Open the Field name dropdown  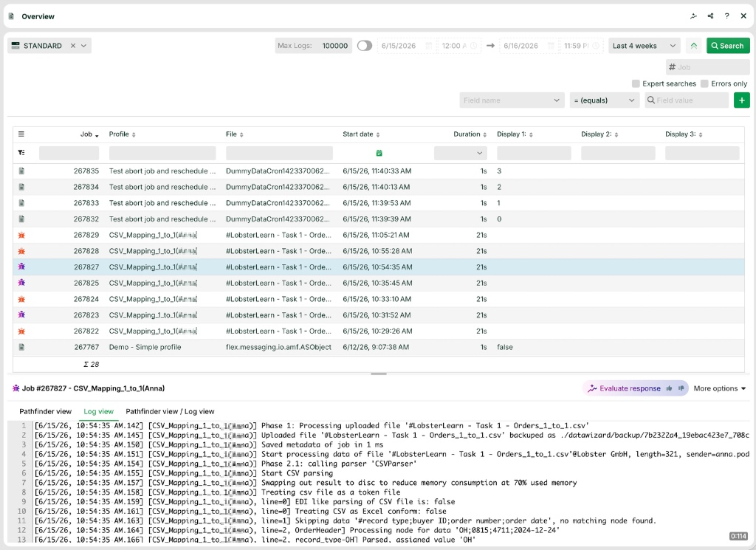pyautogui.click(x=512, y=100)
